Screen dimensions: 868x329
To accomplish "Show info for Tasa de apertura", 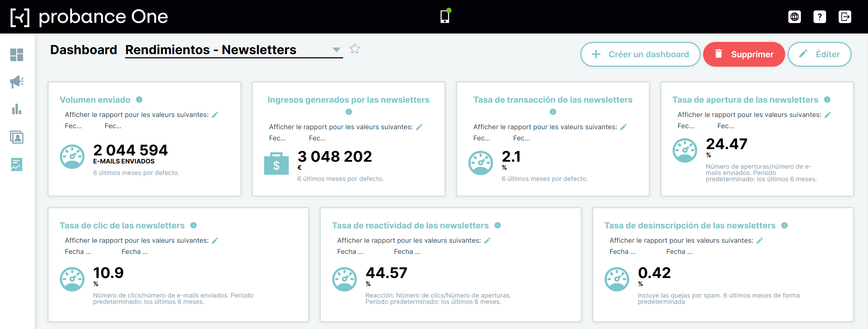I will [827, 100].
